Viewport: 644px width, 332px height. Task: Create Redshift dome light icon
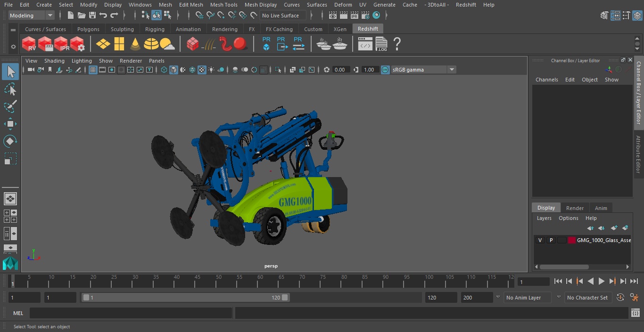coord(151,44)
